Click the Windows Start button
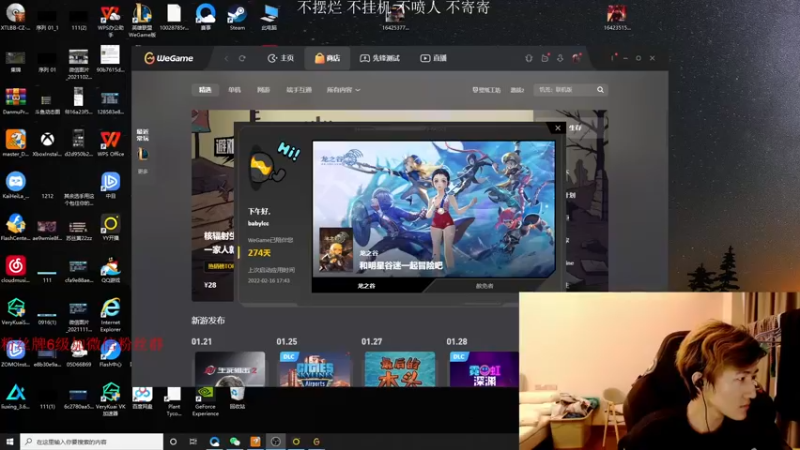 tap(10, 441)
